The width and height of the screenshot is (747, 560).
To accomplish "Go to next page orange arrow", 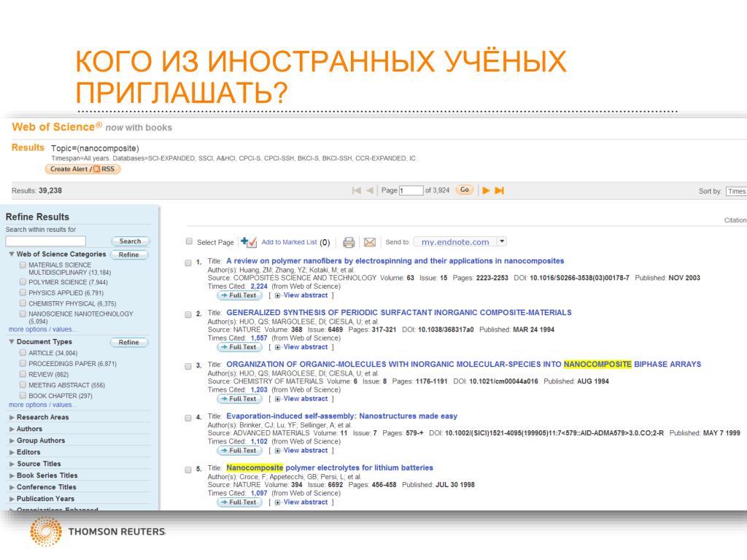I will pos(486,190).
